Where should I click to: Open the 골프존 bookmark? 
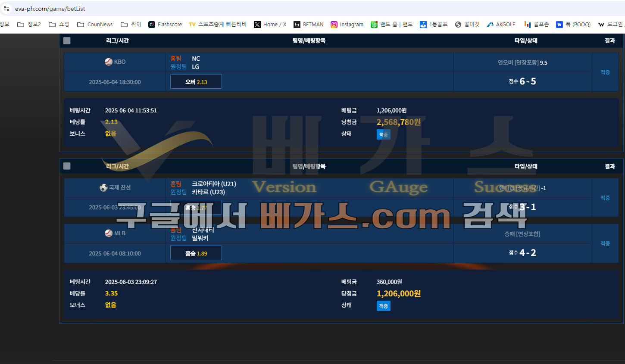537,25
